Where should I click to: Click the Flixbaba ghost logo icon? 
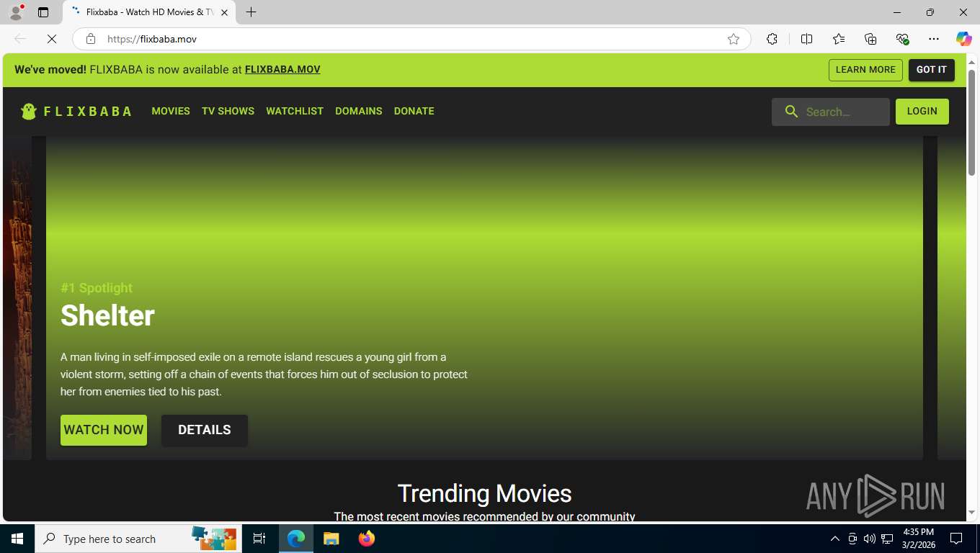point(29,111)
